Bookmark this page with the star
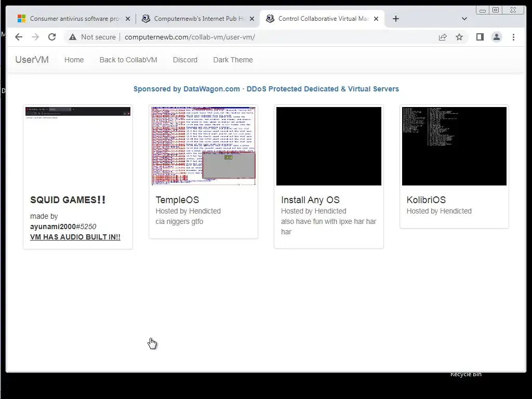Screen dimensions: 532x399 pos(459,37)
